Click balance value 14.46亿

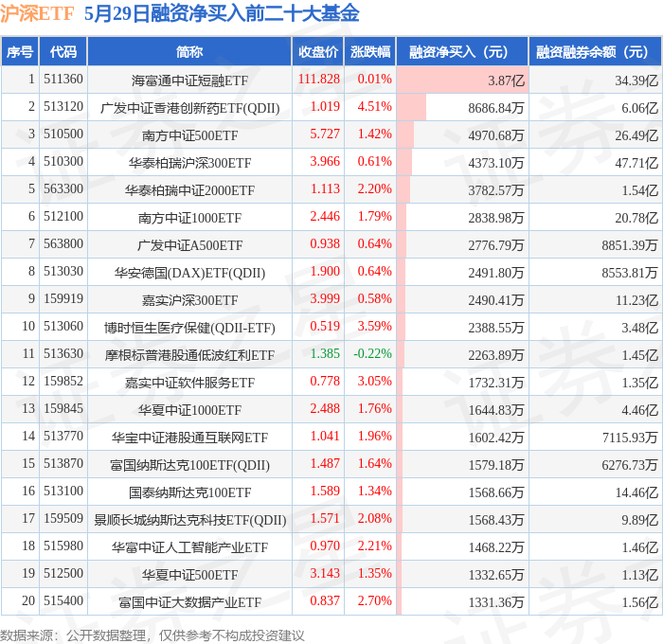pyautogui.click(x=636, y=492)
